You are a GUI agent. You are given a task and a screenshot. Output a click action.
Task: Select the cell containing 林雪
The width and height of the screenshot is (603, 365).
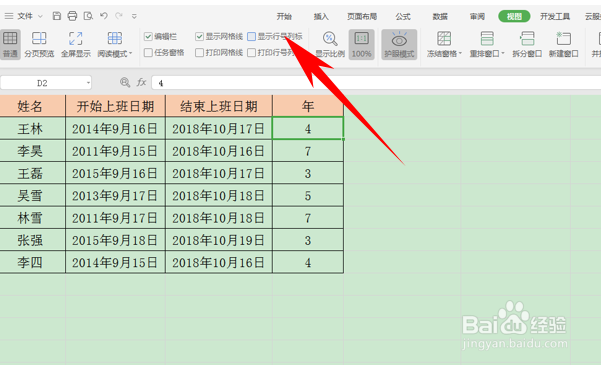coord(32,218)
